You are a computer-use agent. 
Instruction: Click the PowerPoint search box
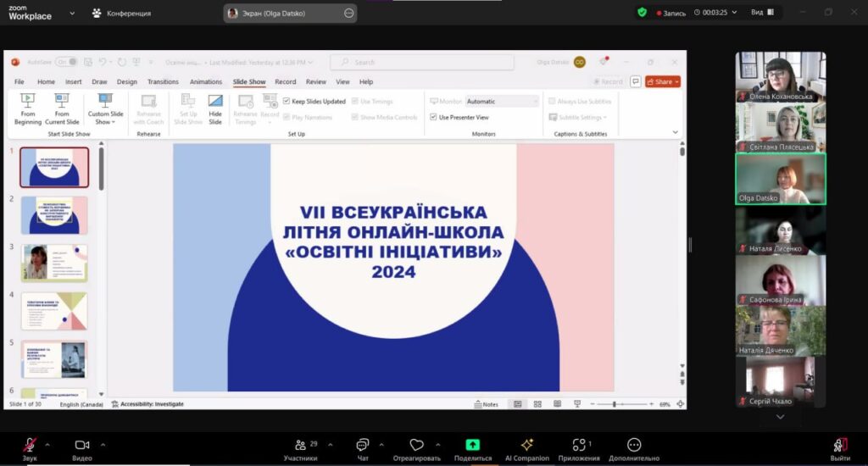pyautogui.click(x=422, y=62)
